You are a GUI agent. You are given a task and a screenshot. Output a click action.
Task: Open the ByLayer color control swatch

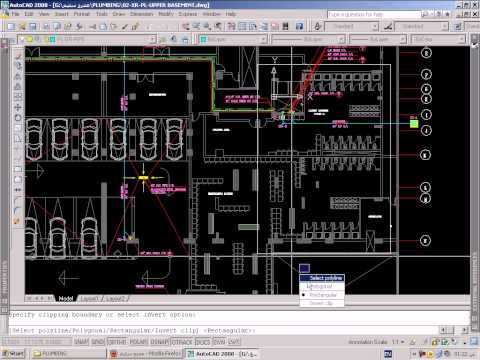[x=233, y=39]
